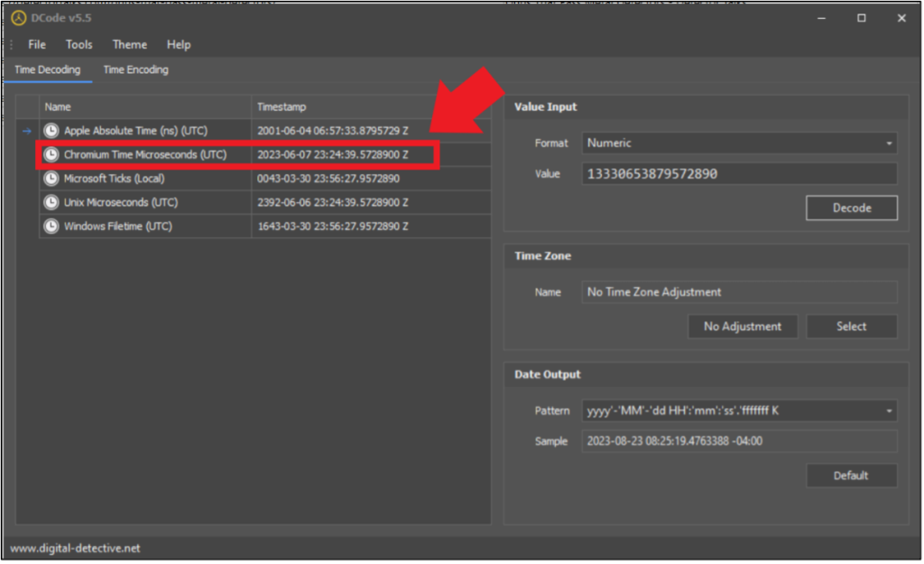
Task: Open the Format dropdown showing Numeric
Action: [x=738, y=143]
